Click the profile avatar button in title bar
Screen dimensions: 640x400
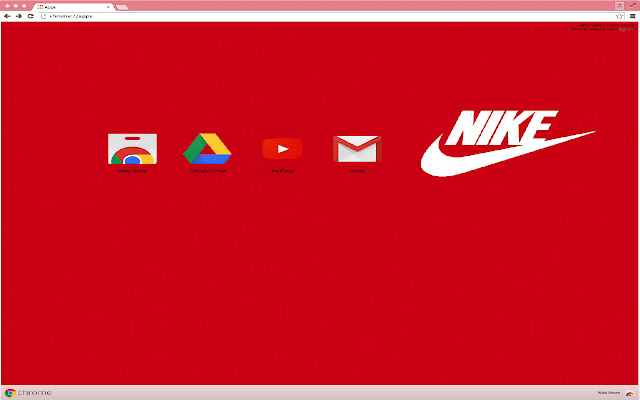[x=620, y=6]
